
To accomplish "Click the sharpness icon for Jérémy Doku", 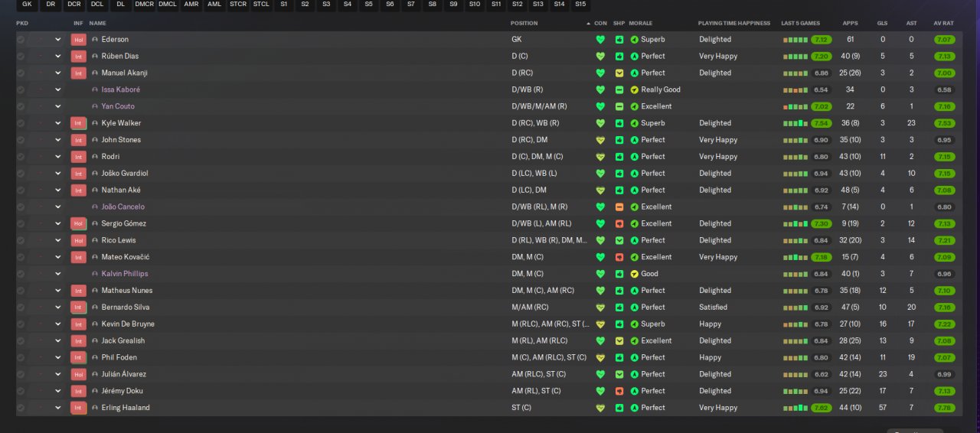I will click(619, 391).
